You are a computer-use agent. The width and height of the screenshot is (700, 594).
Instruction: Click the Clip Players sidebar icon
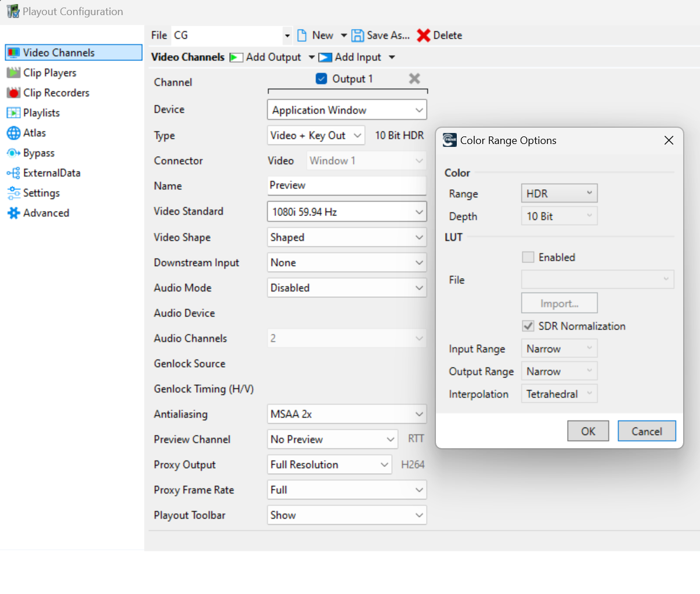pos(13,73)
